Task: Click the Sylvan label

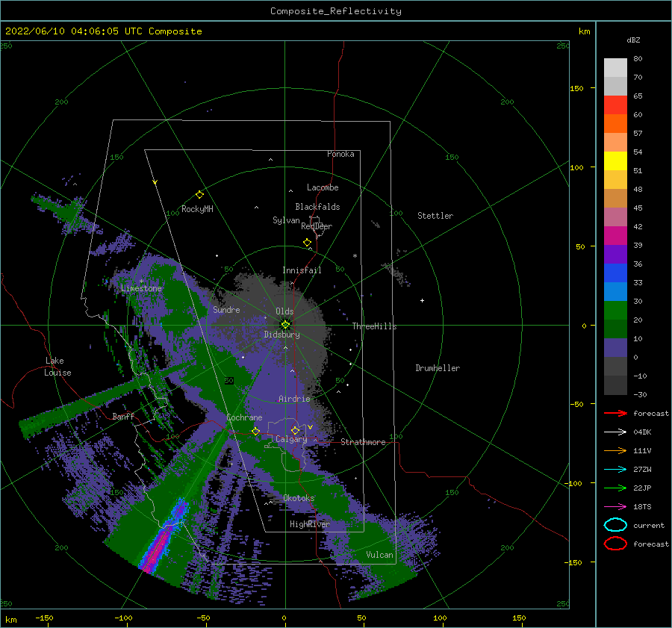Action: click(286, 220)
